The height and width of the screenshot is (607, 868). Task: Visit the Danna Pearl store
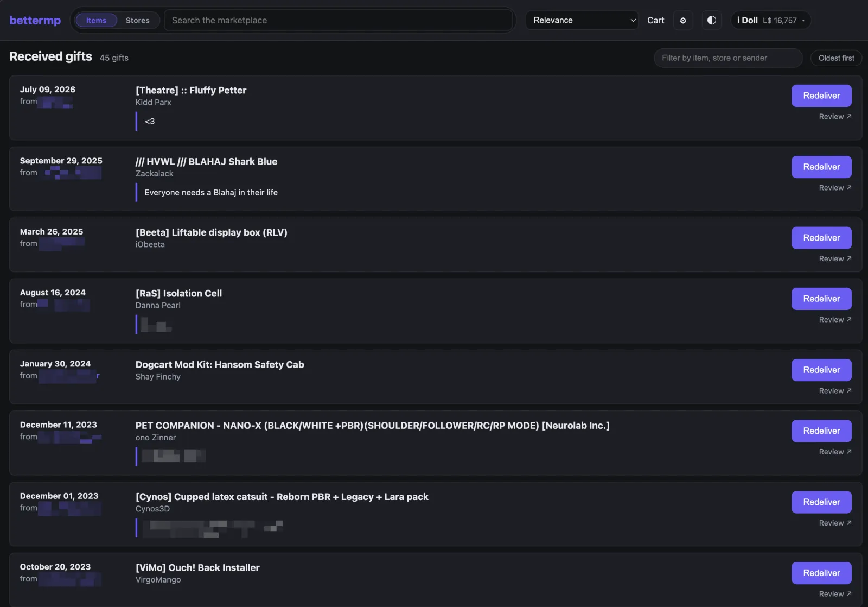point(158,305)
